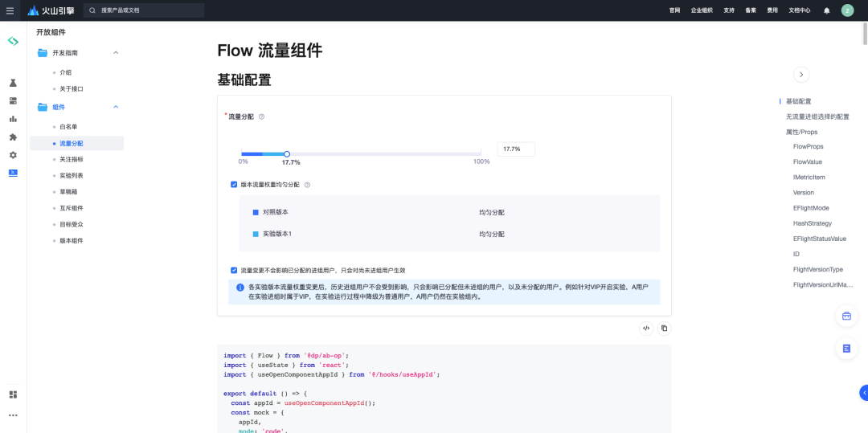Click the traffic allocation slider handle

pos(287,153)
